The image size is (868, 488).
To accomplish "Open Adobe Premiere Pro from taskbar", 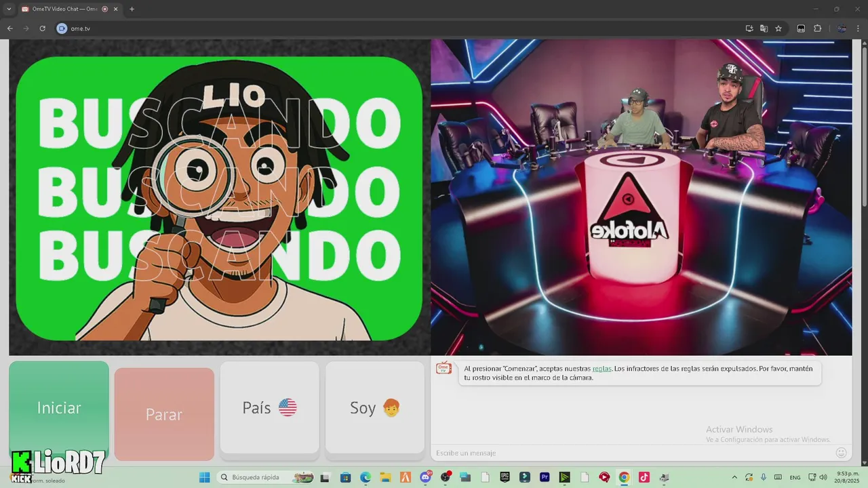I will click(x=545, y=477).
